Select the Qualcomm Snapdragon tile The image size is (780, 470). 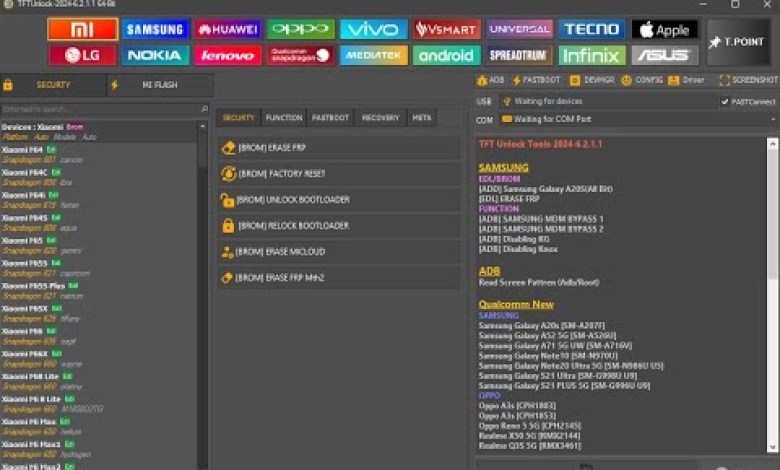[x=300, y=55]
